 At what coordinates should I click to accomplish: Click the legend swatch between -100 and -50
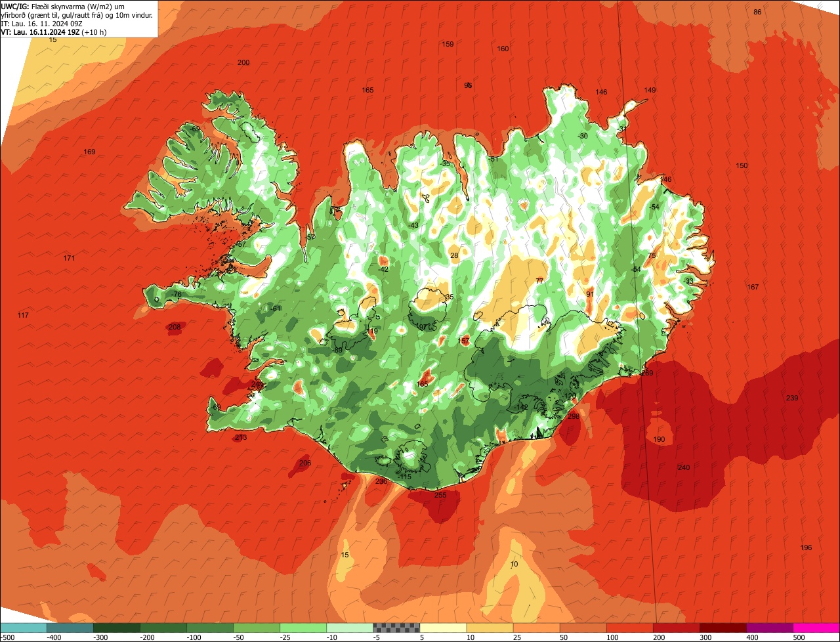[210, 628]
